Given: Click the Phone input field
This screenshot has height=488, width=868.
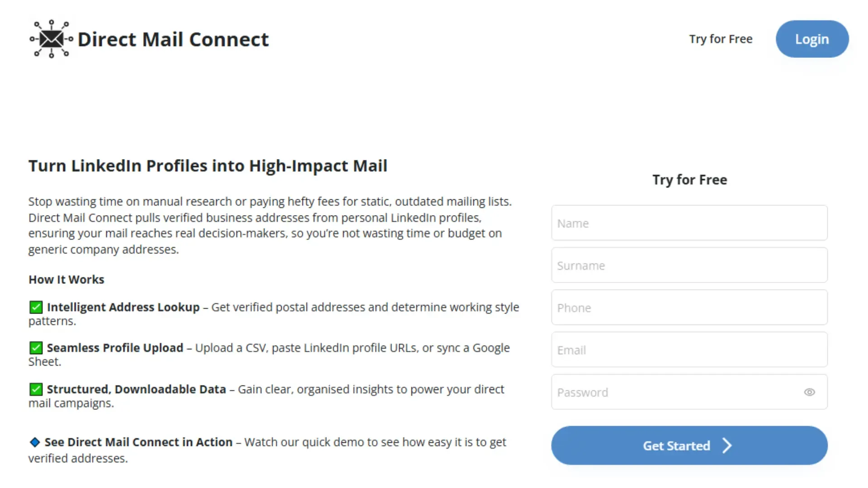Looking at the screenshot, I should pos(689,307).
